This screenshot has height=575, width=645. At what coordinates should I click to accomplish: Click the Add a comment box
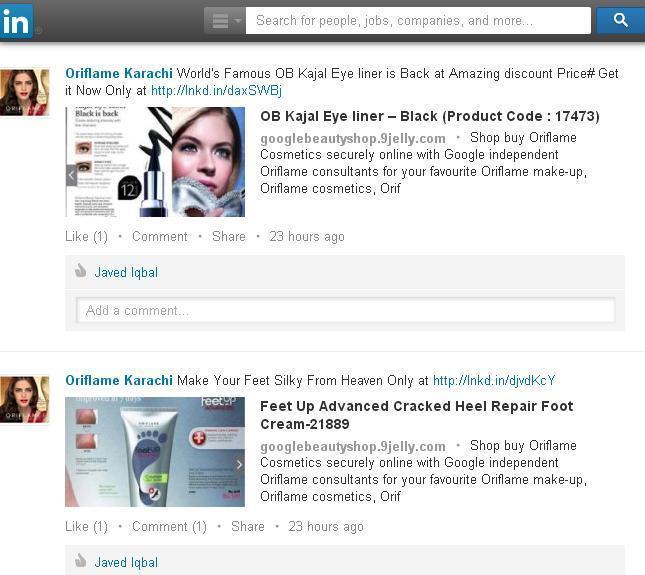(x=346, y=310)
